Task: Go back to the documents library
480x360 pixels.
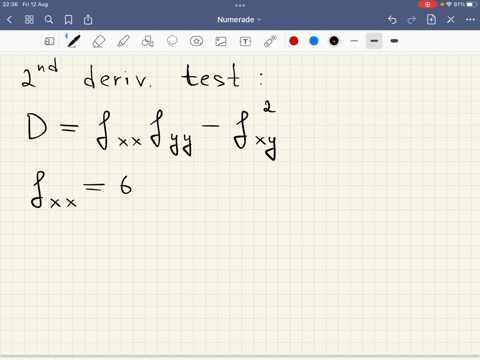Action: pos(9,20)
